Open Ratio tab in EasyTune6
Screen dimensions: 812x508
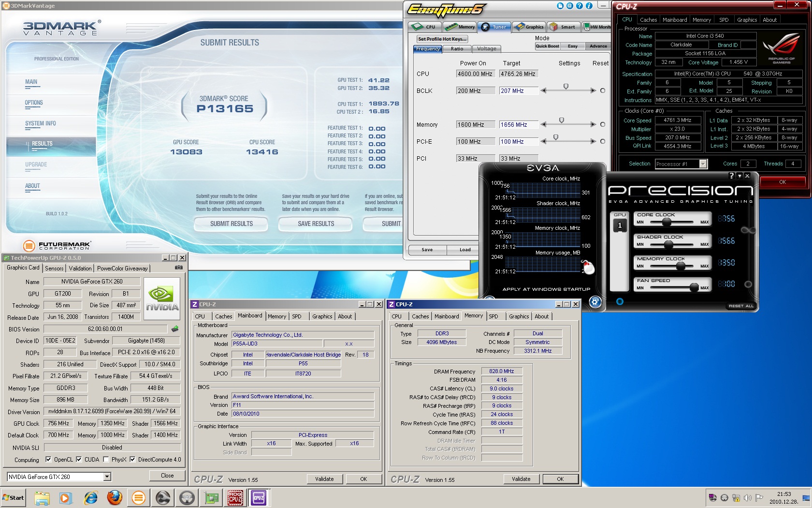coord(457,49)
